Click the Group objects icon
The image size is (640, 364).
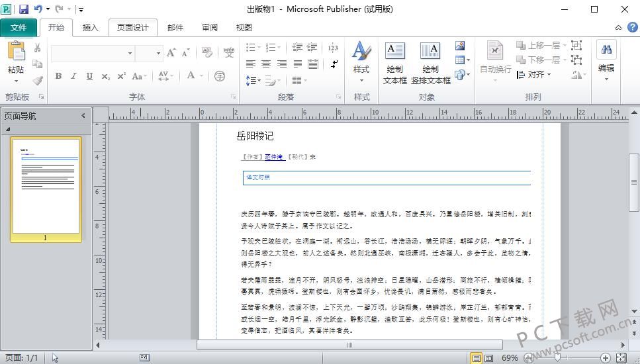coord(576,45)
